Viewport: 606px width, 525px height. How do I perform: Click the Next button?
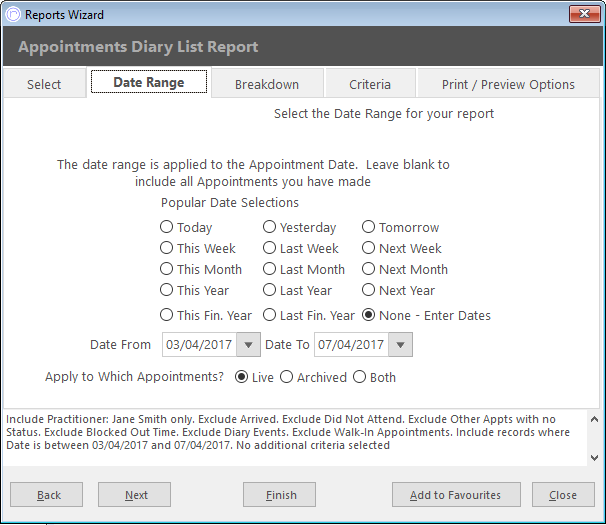pos(134,494)
